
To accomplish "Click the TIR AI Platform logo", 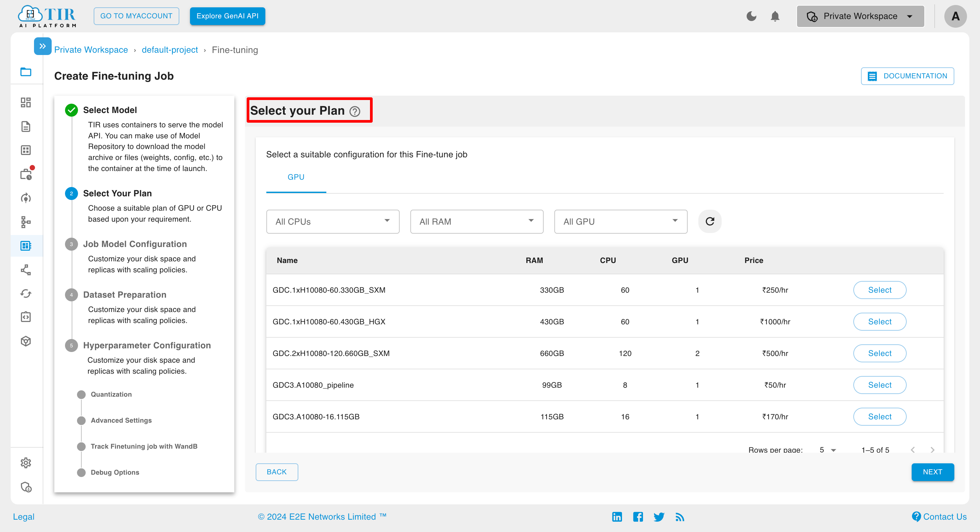I will 47,16.
